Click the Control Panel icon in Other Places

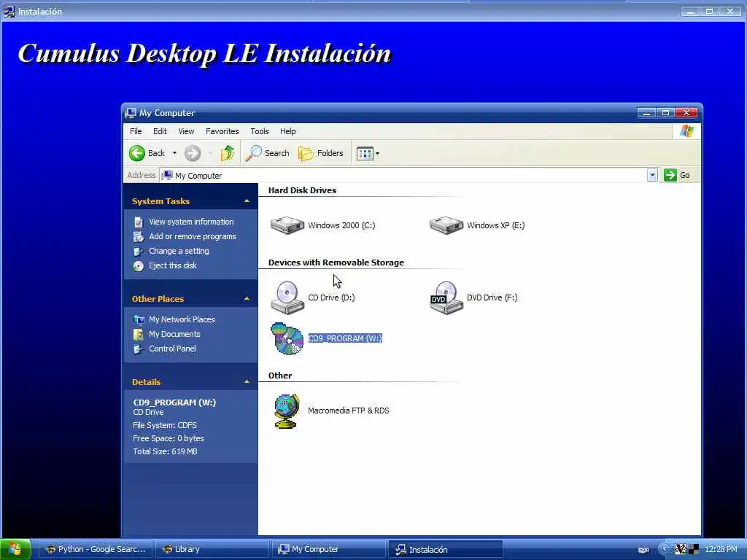tap(138, 349)
